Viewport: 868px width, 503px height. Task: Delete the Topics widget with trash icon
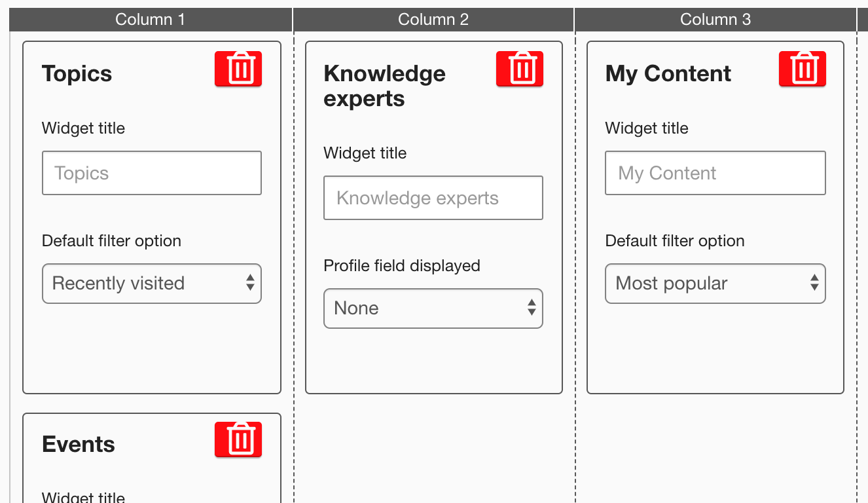tap(238, 69)
